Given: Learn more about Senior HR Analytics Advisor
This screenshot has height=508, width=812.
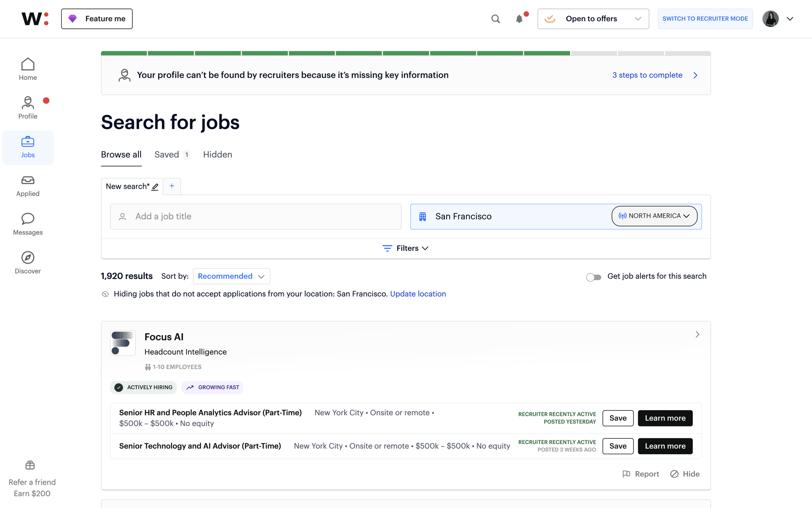Looking at the screenshot, I should tap(665, 418).
